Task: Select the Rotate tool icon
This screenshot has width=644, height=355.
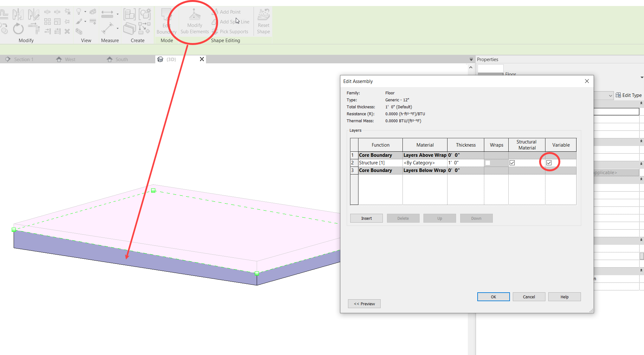Action: pos(18,29)
